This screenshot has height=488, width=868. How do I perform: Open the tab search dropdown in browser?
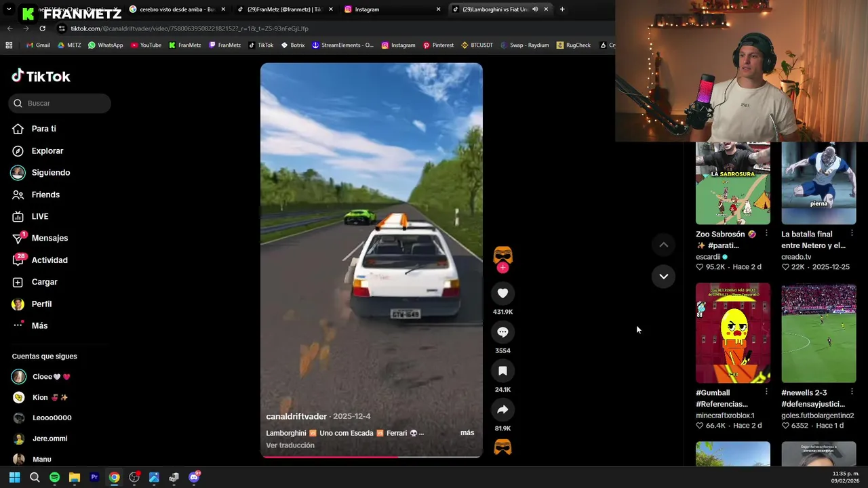click(9, 9)
